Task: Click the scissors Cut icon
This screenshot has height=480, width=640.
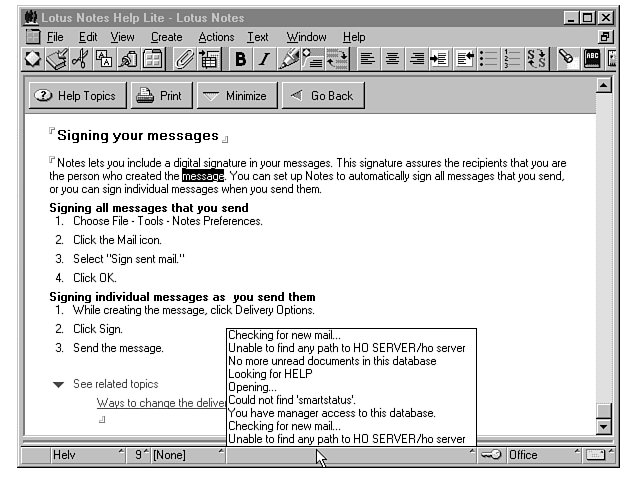Action: point(80,59)
